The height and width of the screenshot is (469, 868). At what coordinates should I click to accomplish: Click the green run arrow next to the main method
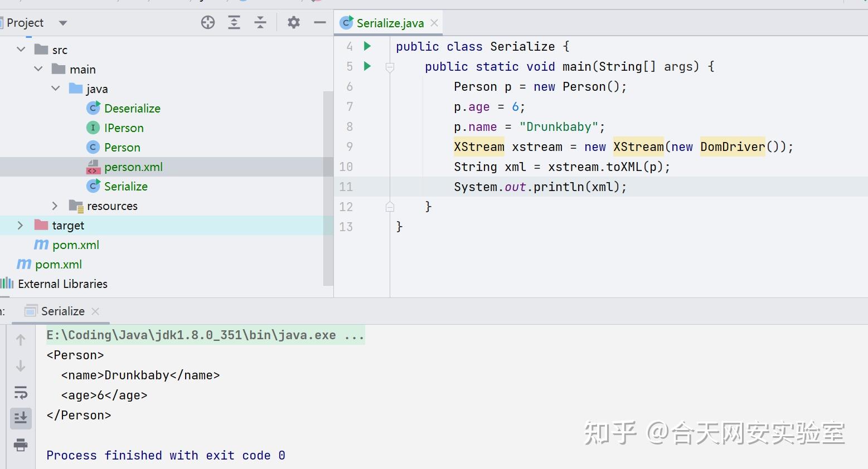pyautogui.click(x=366, y=66)
